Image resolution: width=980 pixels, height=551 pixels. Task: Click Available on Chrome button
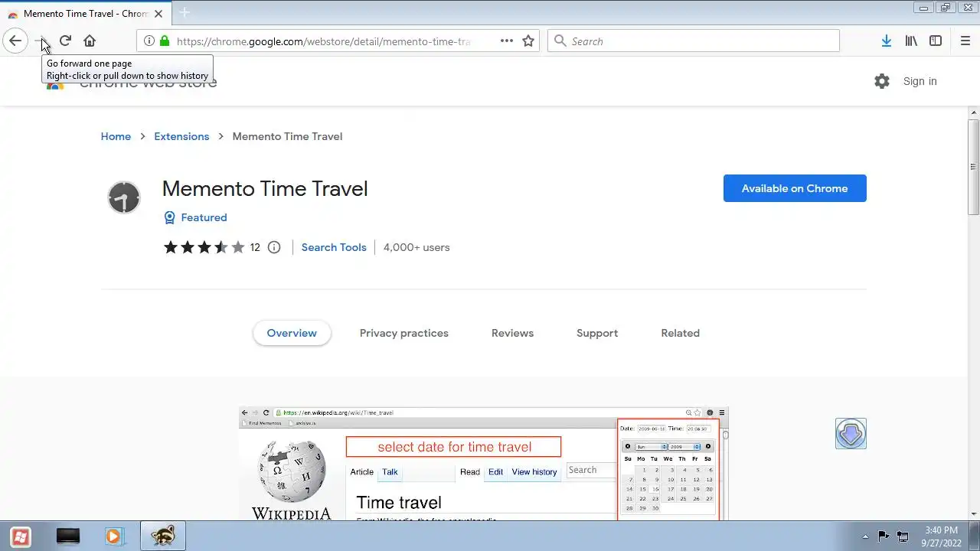point(795,188)
